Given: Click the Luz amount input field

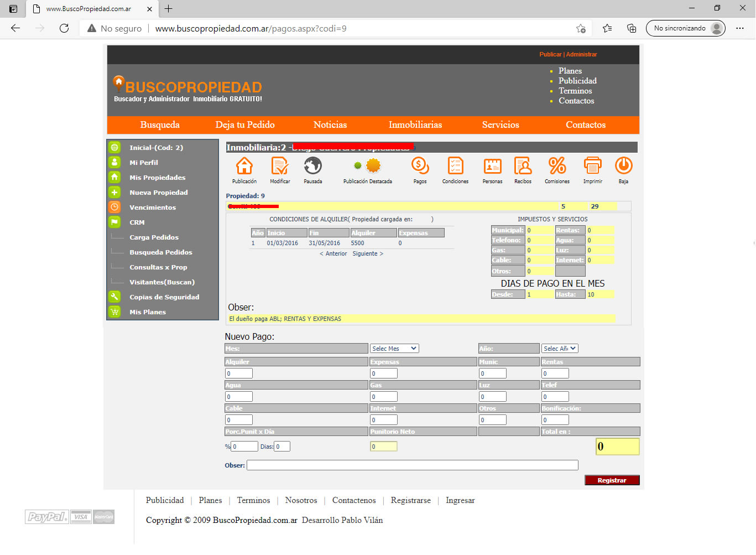Looking at the screenshot, I should click(493, 397).
